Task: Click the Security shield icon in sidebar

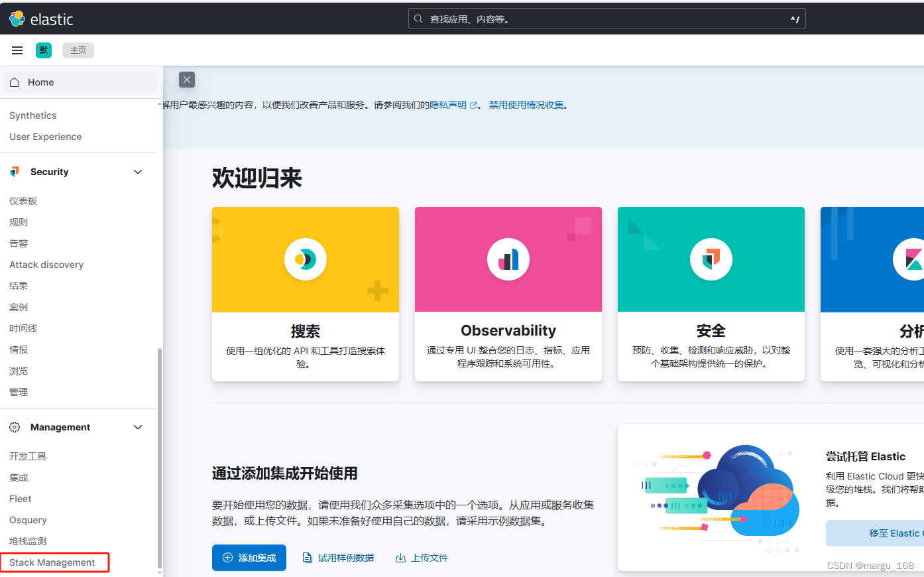Action: tap(15, 172)
